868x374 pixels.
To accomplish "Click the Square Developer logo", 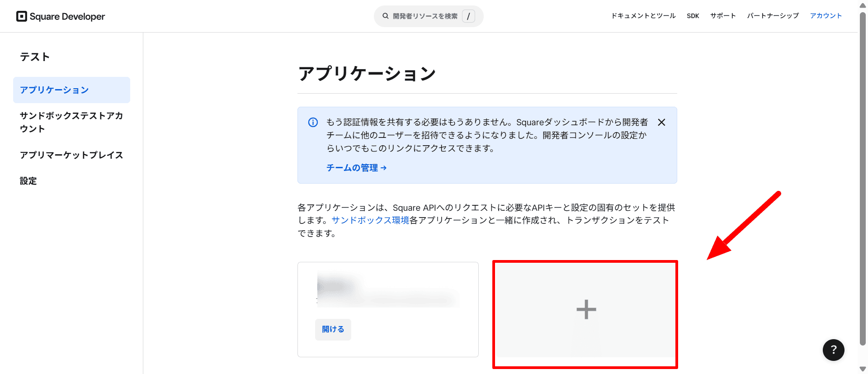I will [x=61, y=16].
